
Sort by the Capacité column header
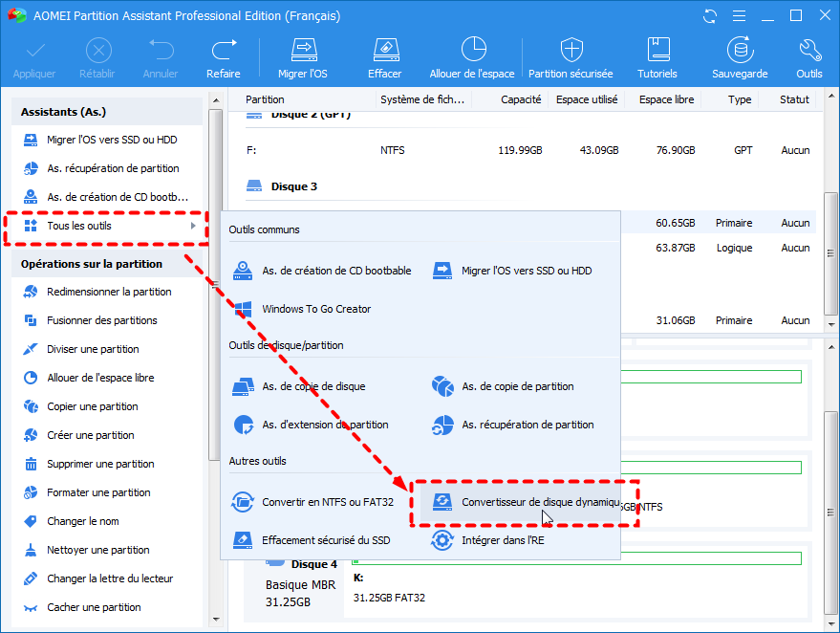pyautogui.click(x=521, y=99)
